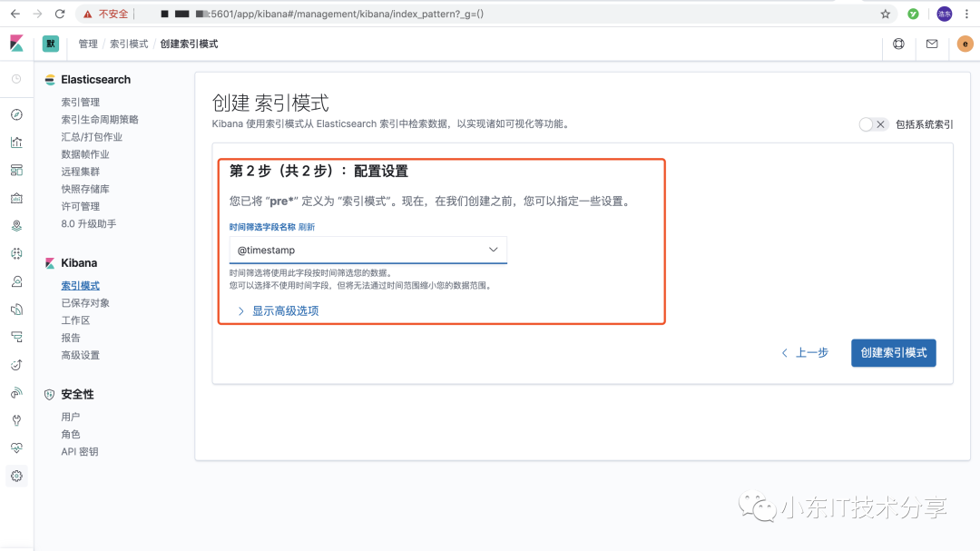The image size is (980, 551).
Task: Open Infrastructure icon in sidebar
Action: 17,281
